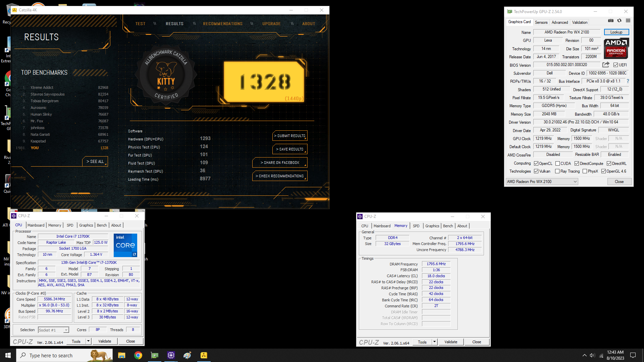
Task: Switch to GPU-Z Validation tab
Action: click(x=580, y=22)
